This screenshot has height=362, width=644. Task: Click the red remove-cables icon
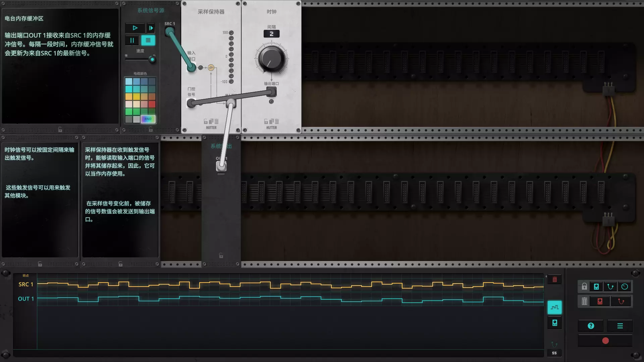[x=621, y=301]
